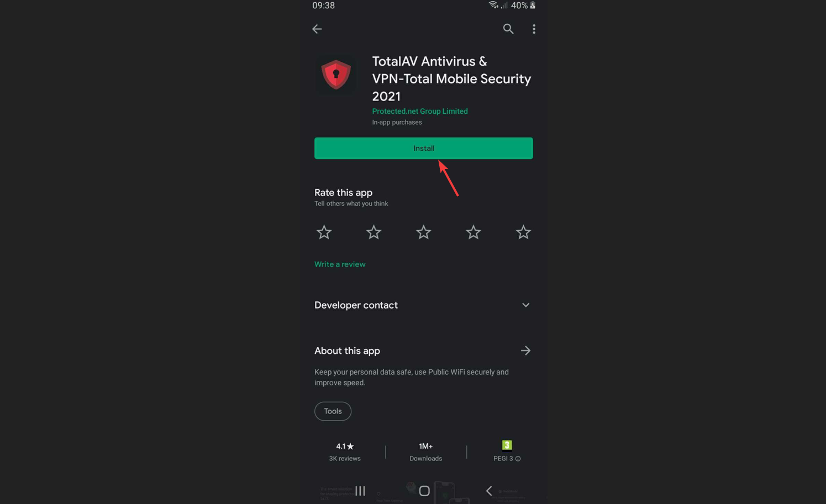Select the fourth rating star

[473, 232]
